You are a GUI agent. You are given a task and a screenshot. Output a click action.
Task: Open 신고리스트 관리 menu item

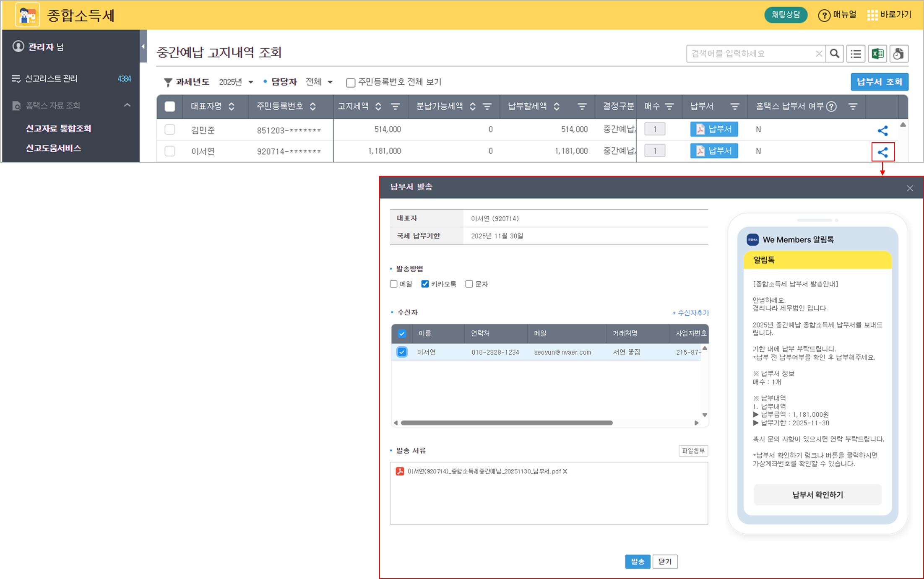point(51,78)
